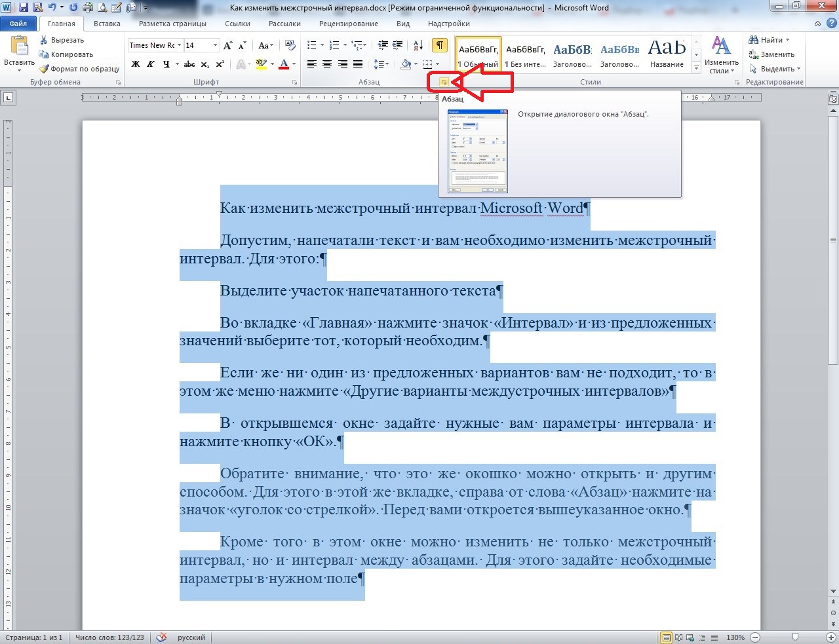The height and width of the screenshot is (644, 839).
Task: Click the русский language indicator
Action: 191,637
